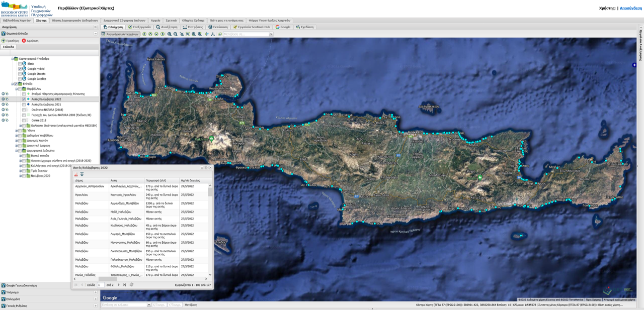Click the blue plus icon on right edge
Screen dimensions: 644x310
(634, 65)
